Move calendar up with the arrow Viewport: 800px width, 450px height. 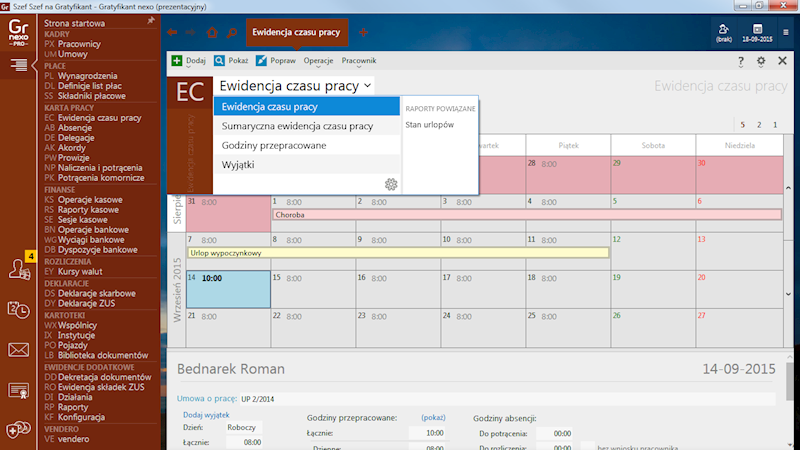[x=788, y=188]
